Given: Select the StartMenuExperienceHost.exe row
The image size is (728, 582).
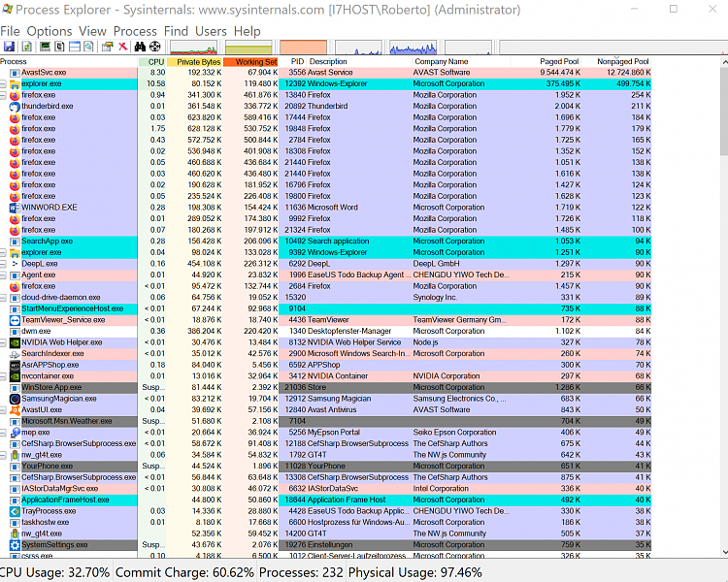Looking at the screenshot, I should pos(325,308).
